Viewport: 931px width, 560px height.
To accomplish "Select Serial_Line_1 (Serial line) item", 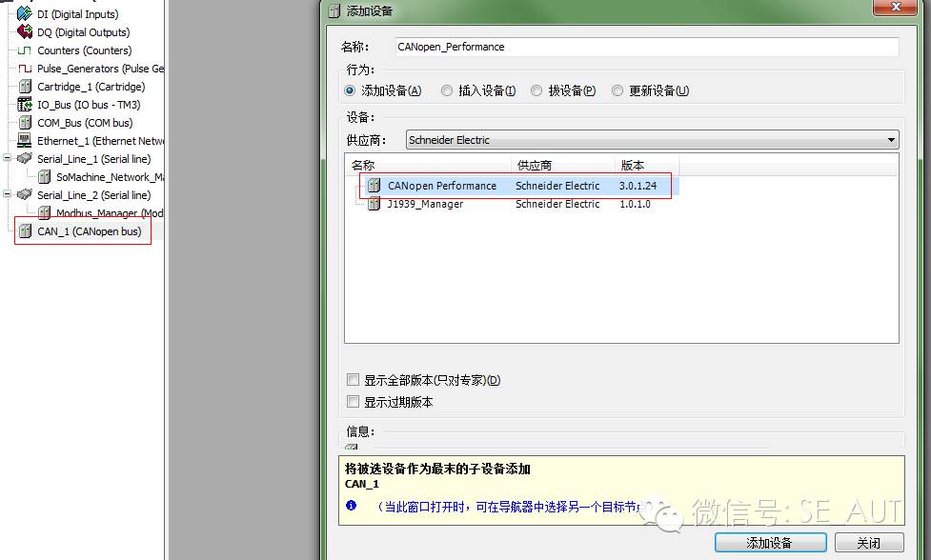I will click(x=93, y=159).
